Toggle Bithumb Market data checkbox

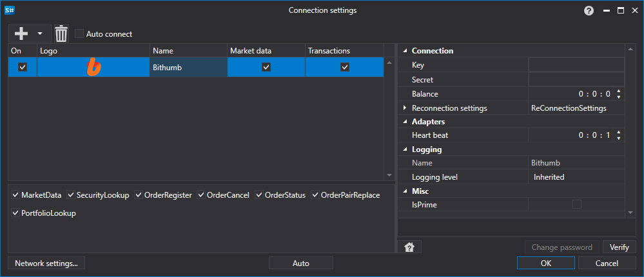[x=266, y=67]
